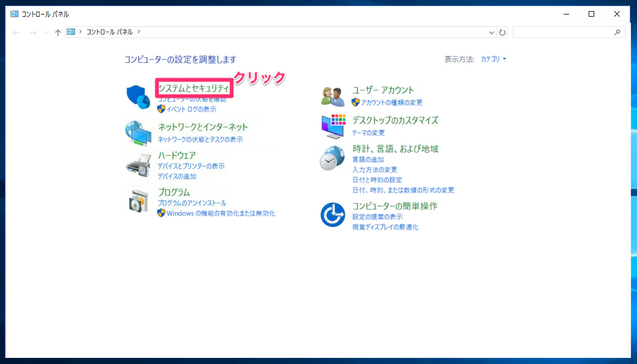Refresh the Control Panel view

[x=502, y=32]
